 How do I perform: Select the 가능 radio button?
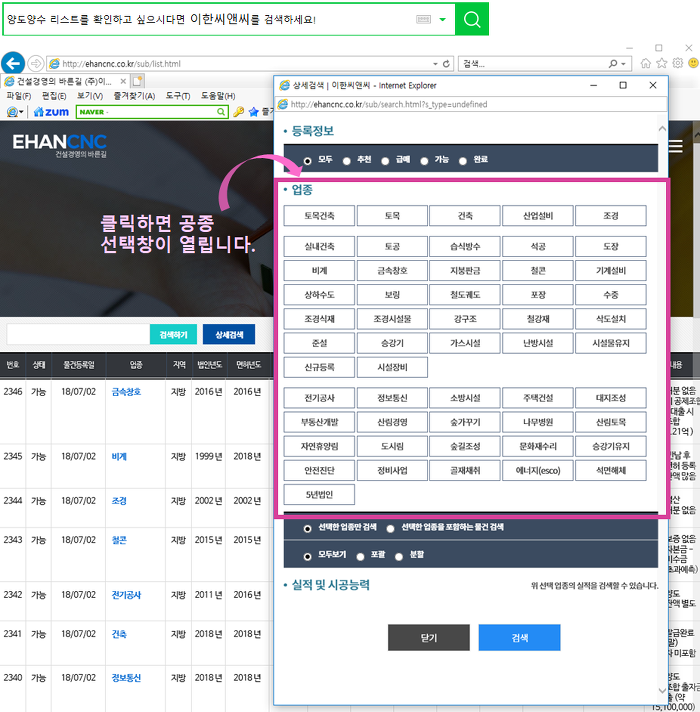[x=424, y=161]
